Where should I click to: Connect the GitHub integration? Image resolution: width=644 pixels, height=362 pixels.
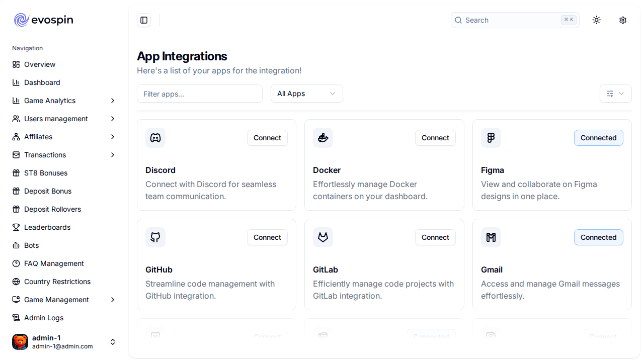[267, 237]
